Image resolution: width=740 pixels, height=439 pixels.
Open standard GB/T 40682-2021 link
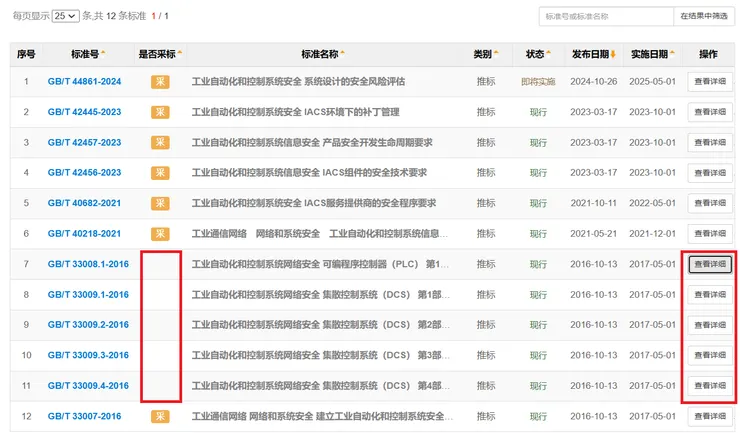pyautogui.click(x=84, y=203)
